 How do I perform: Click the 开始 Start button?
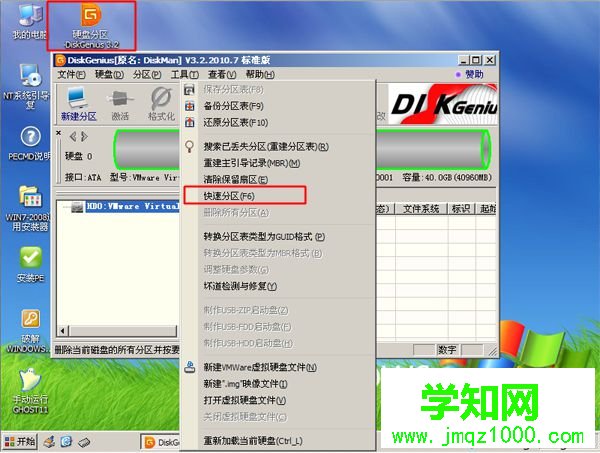tap(20, 442)
